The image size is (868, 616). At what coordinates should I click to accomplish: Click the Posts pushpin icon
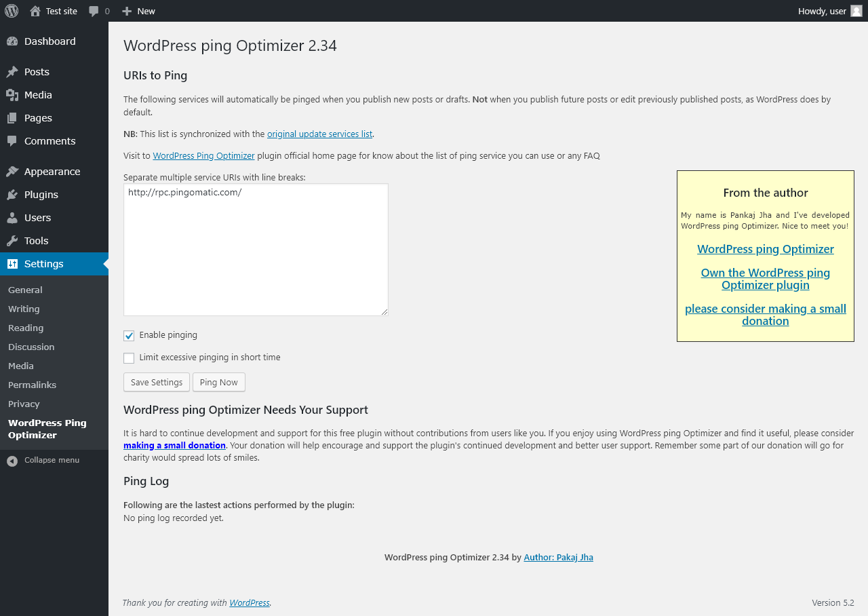pos(12,72)
